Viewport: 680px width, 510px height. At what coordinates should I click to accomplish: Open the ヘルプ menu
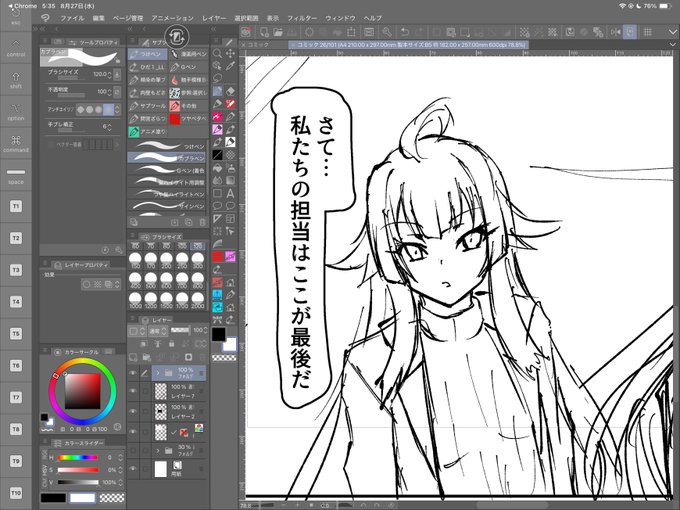click(x=373, y=18)
